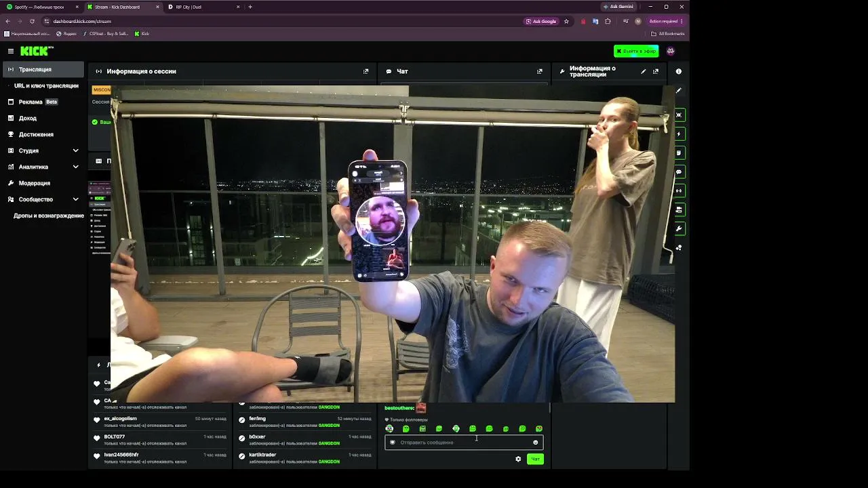Open the hamburger menu beside the Kick logo
The height and width of the screenshot is (488, 868).
[11, 51]
